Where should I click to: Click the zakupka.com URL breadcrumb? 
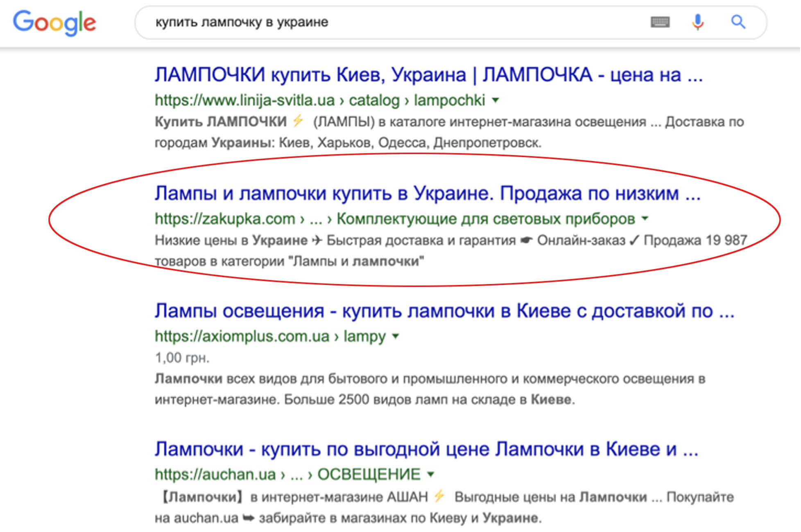[395, 219]
